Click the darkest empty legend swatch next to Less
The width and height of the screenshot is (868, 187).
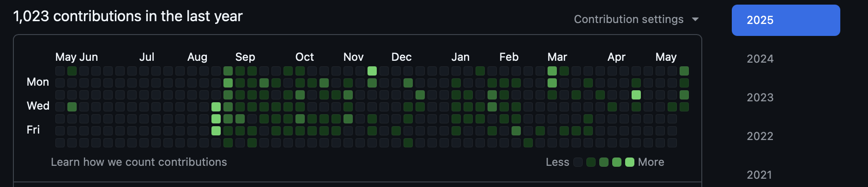point(578,162)
